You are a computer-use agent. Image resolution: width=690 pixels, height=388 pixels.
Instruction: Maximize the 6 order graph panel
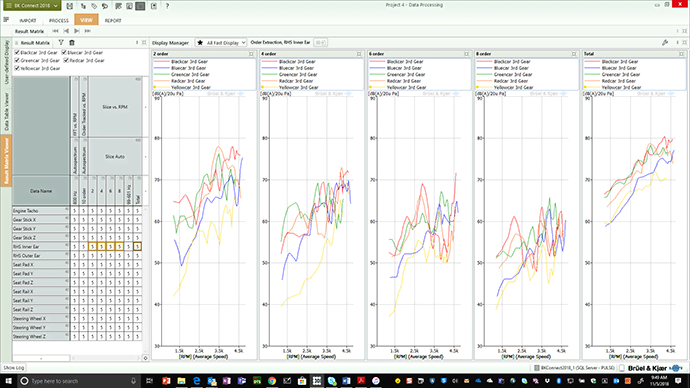(466, 54)
